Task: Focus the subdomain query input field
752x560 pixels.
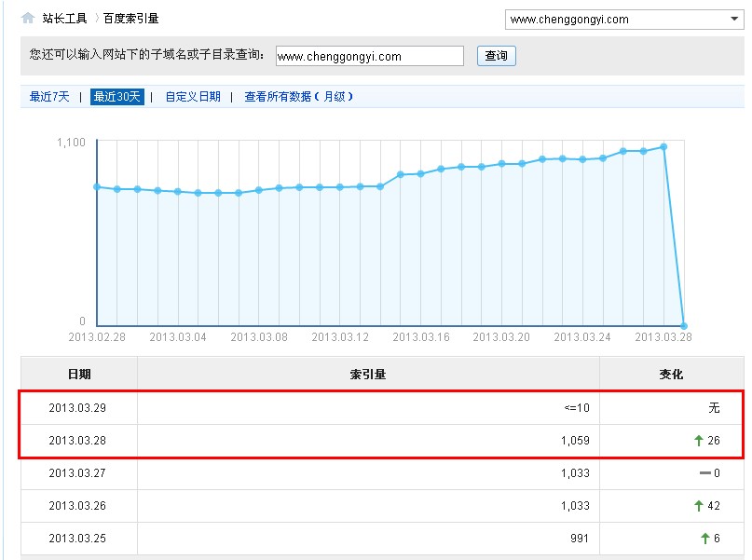Action: pyautogui.click(x=370, y=56)
